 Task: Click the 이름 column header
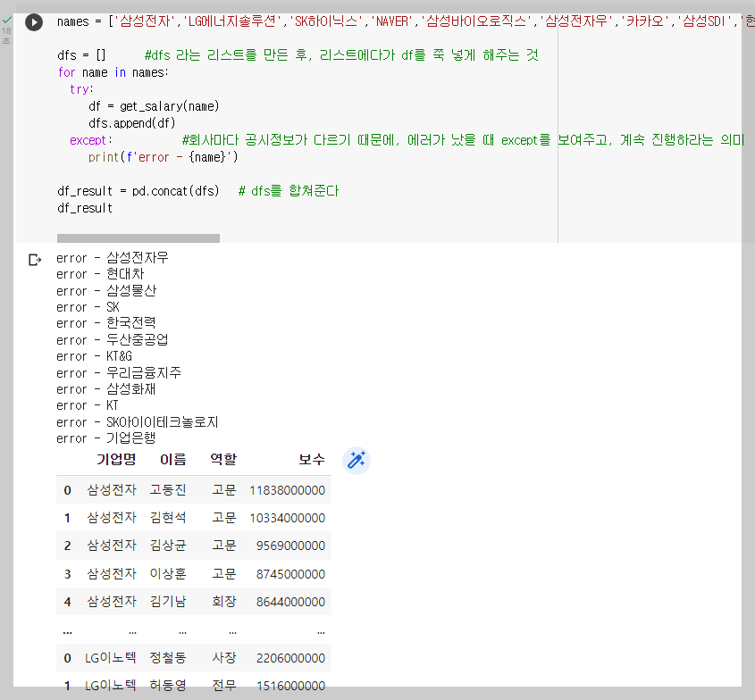pos(172,460)
